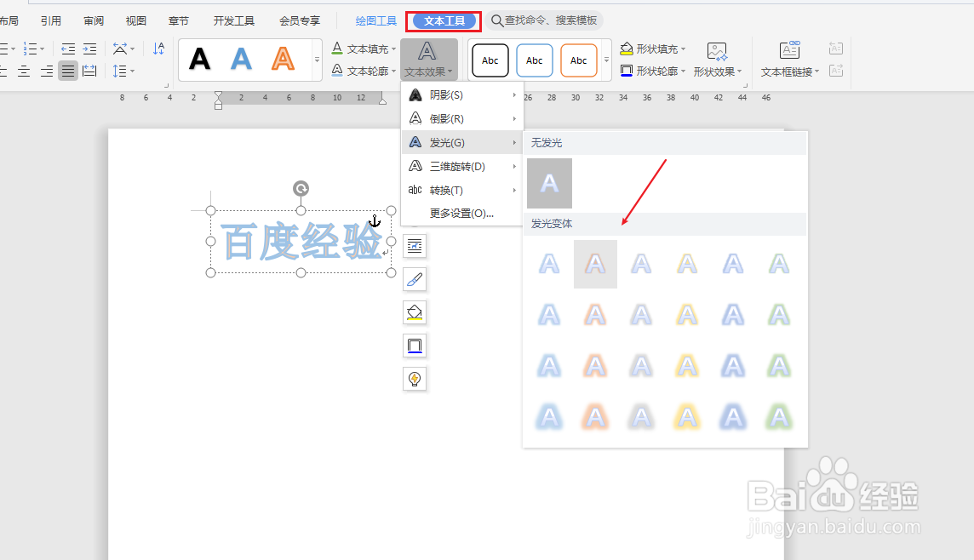Expand the Abc shape style gallery arrow

(606, 60)
